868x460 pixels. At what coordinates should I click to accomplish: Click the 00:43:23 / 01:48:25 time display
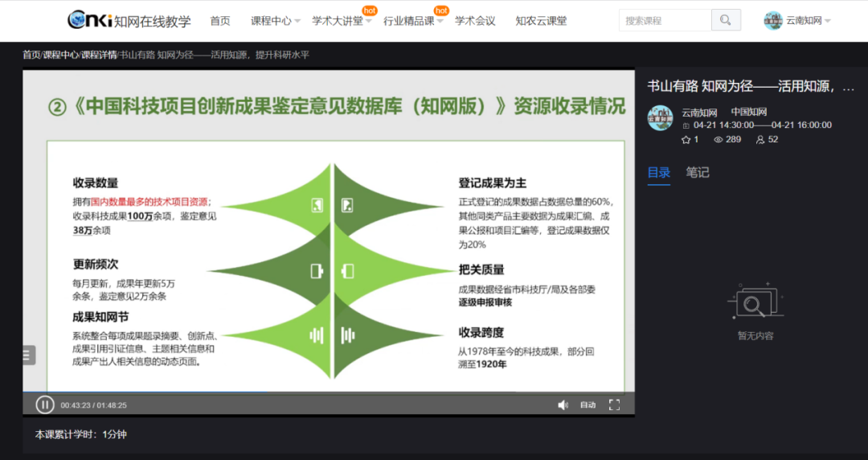pos(93,405)
